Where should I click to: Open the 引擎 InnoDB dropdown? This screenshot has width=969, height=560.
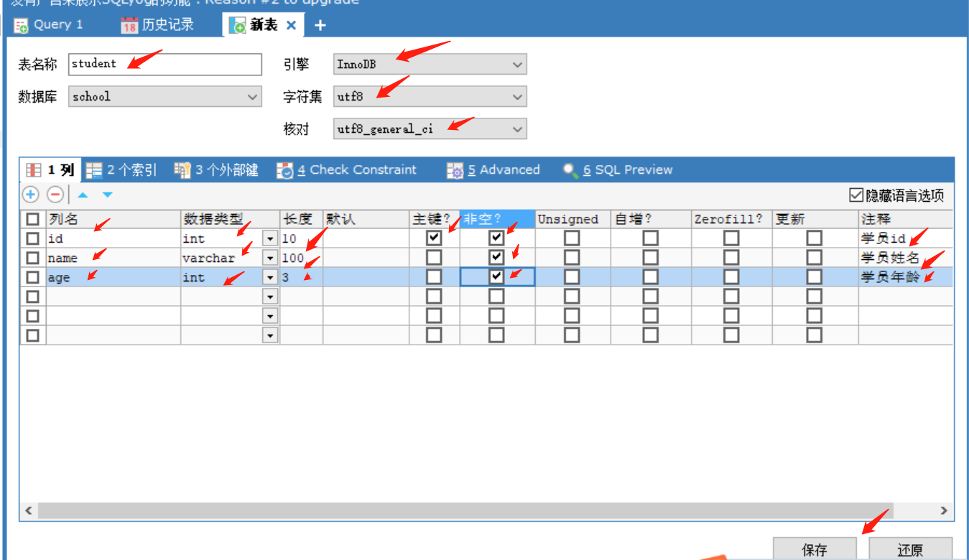pos(430,65)
